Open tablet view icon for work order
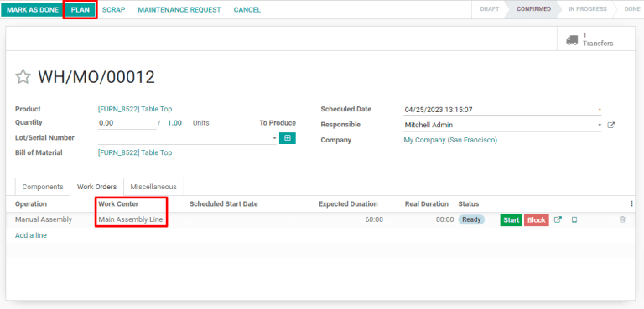Screen dimensions: 644x309 (574, 220)
